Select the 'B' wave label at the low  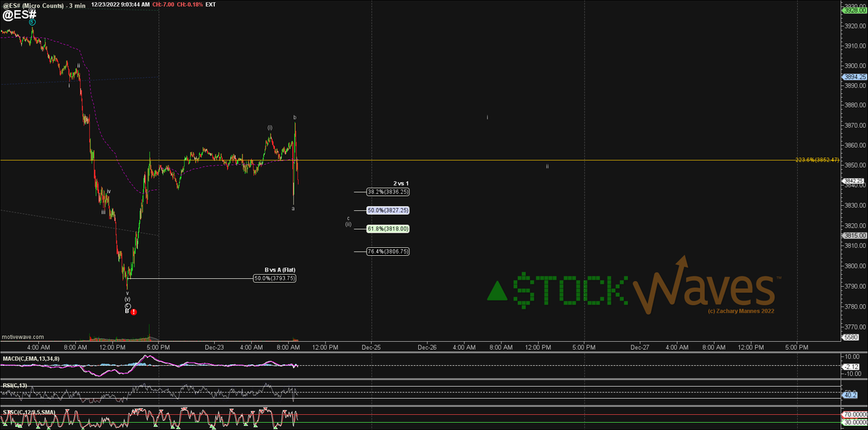tap(127, 311)
